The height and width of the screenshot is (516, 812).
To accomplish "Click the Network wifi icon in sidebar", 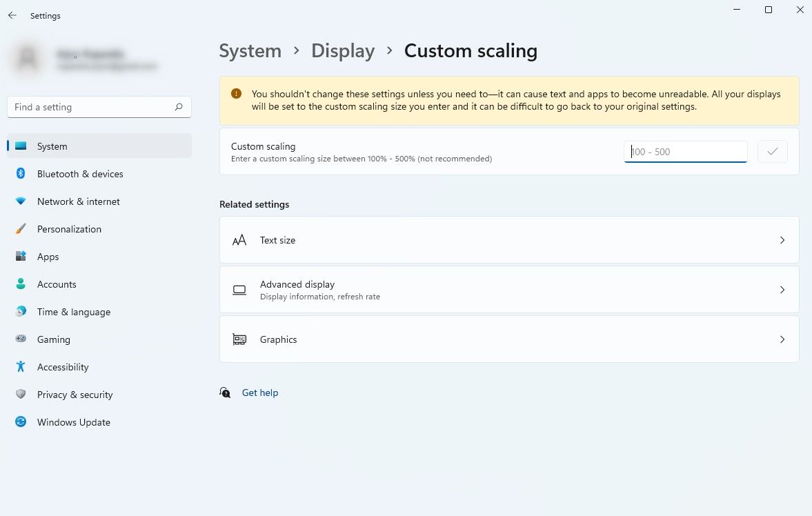I will [21, 201].
